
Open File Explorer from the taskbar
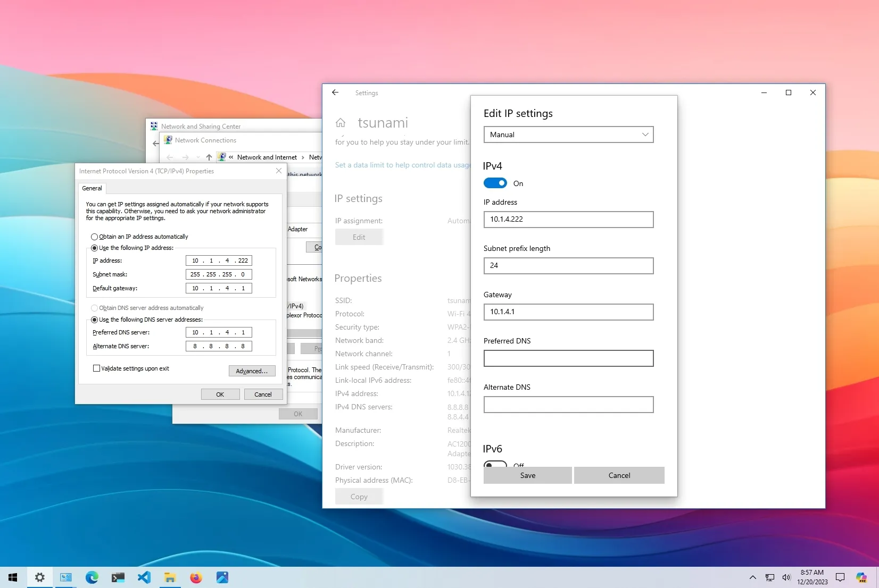170,577
